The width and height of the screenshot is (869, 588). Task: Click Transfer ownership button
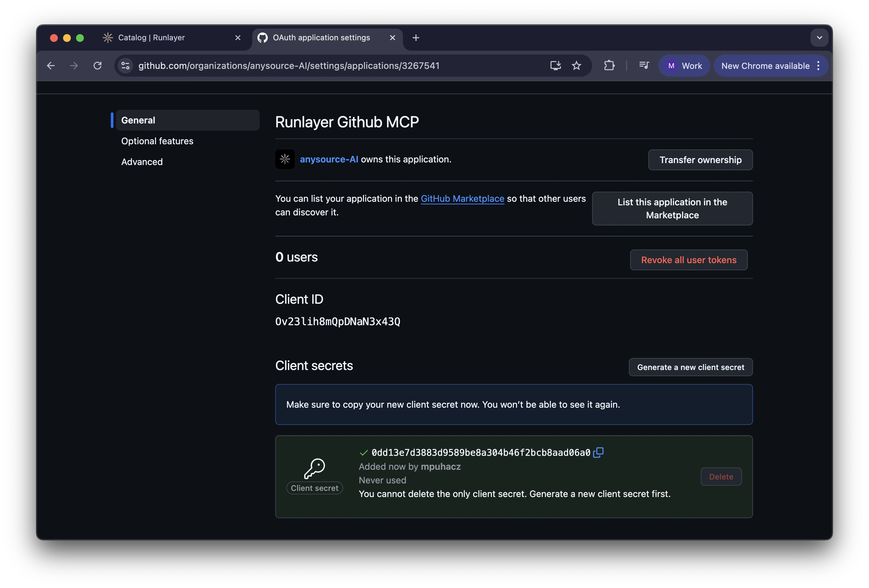click(x=700, y=160)
